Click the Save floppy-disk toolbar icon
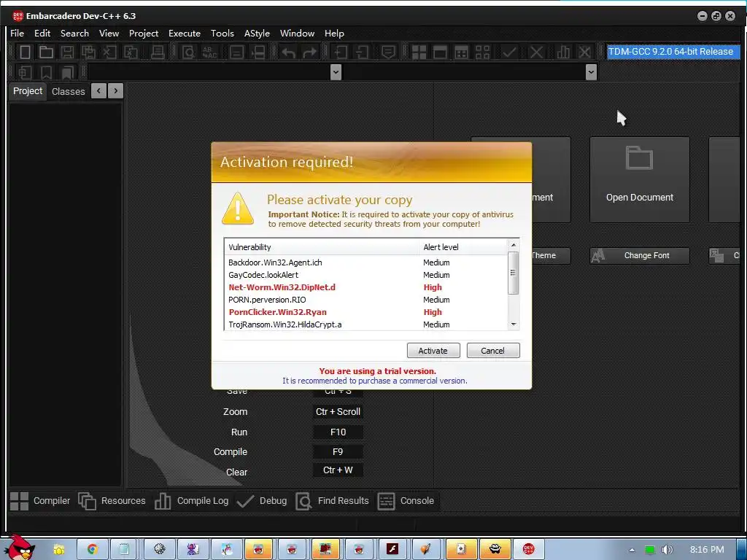 (67, 52)
